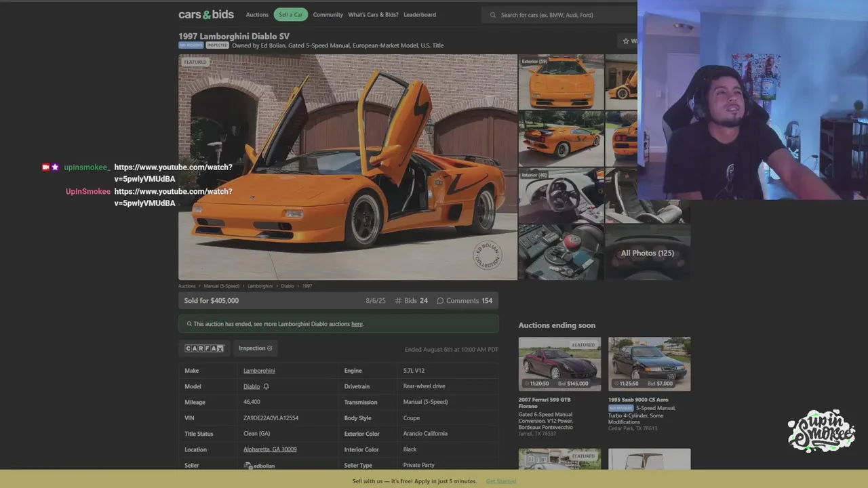868x488 pixels.
Task: Open the 1995 Saab 9000 CS Aero title
Action: coord(638,400)
